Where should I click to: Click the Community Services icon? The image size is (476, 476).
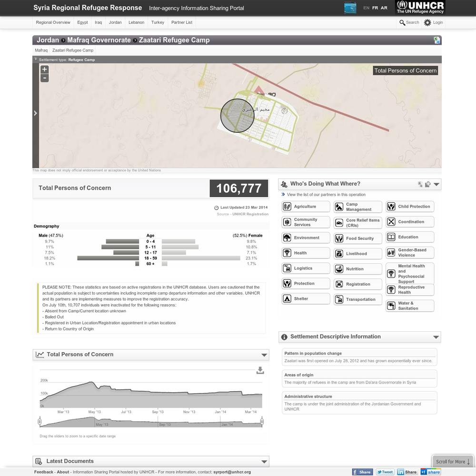point(287,222)
